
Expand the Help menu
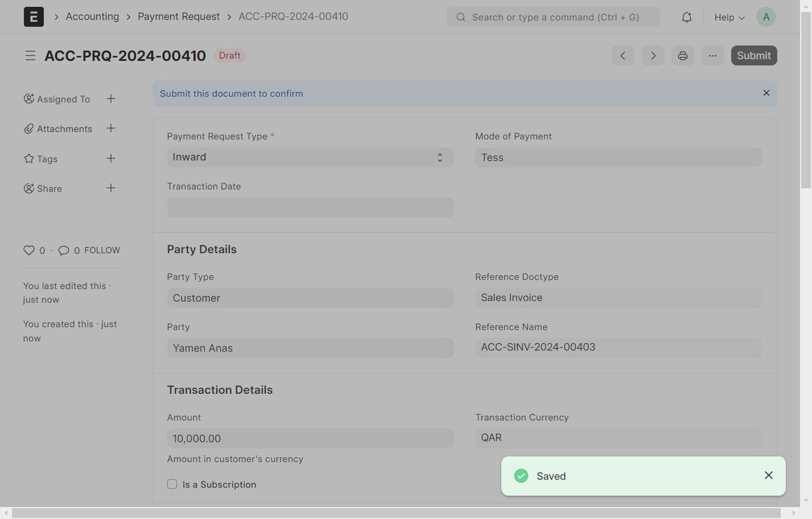pyautogui.click(x=729, y=17)
